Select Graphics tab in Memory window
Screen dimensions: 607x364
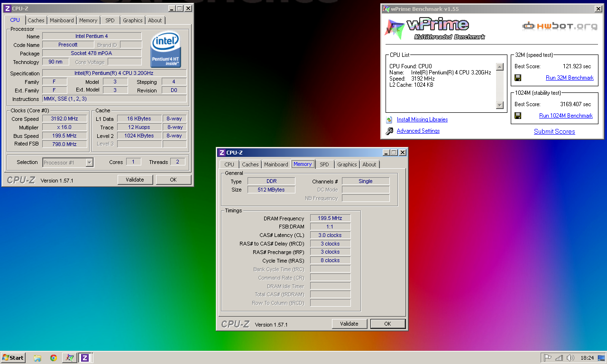347,164
